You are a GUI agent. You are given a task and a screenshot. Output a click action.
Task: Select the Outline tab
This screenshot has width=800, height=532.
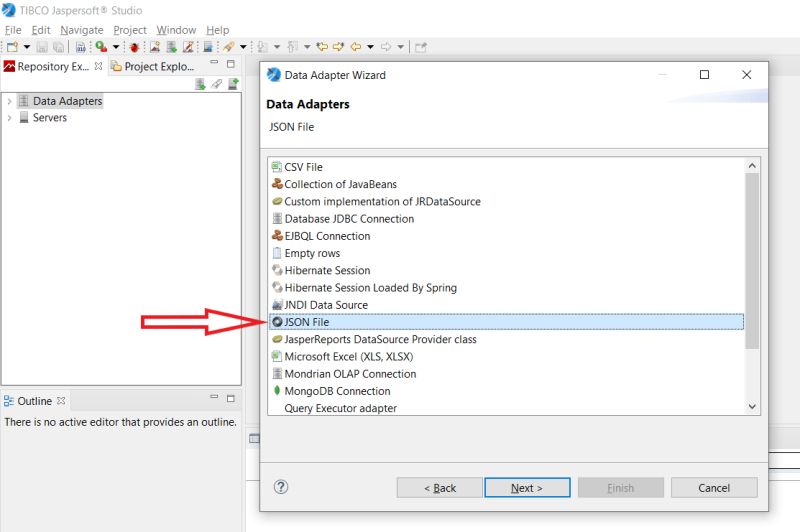click(x=34, y=401)
